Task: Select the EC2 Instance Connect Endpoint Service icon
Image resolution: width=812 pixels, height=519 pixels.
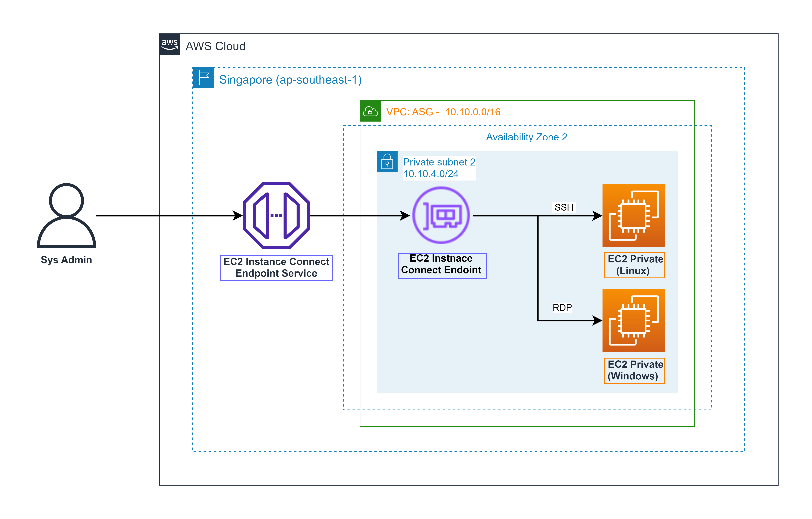Action: [x=276, y=216]
